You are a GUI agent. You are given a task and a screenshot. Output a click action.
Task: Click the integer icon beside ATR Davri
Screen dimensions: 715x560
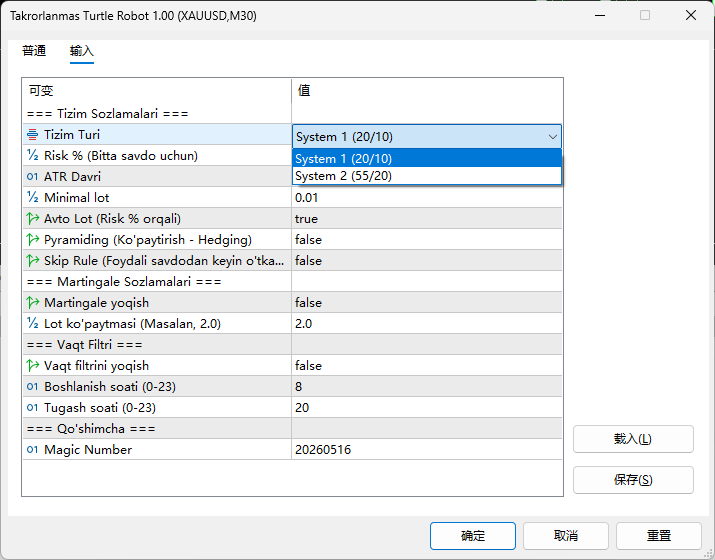tap(32, 176)
